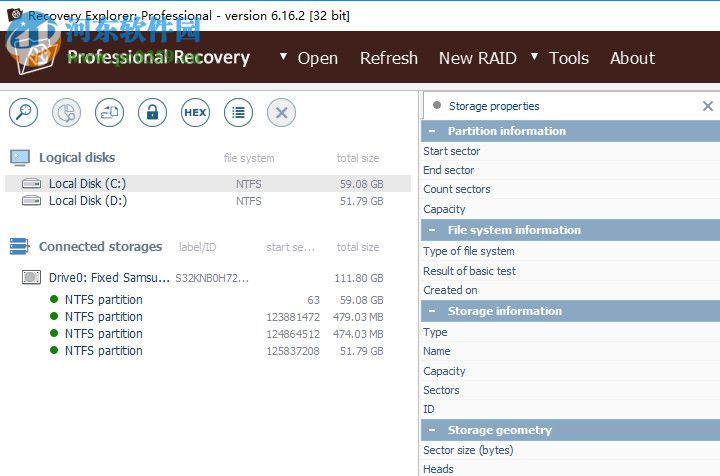Click the Local Disk (D:) drive icon

31,201
